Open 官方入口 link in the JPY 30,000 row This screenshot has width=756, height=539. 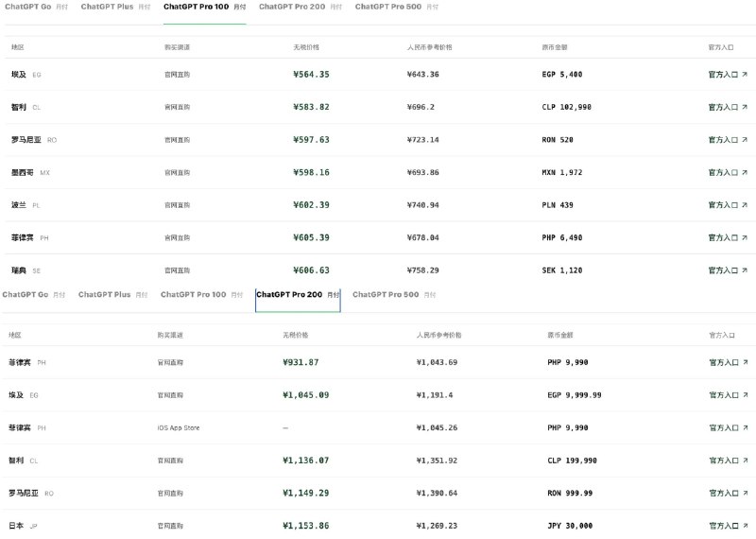[x=729, y=526]
